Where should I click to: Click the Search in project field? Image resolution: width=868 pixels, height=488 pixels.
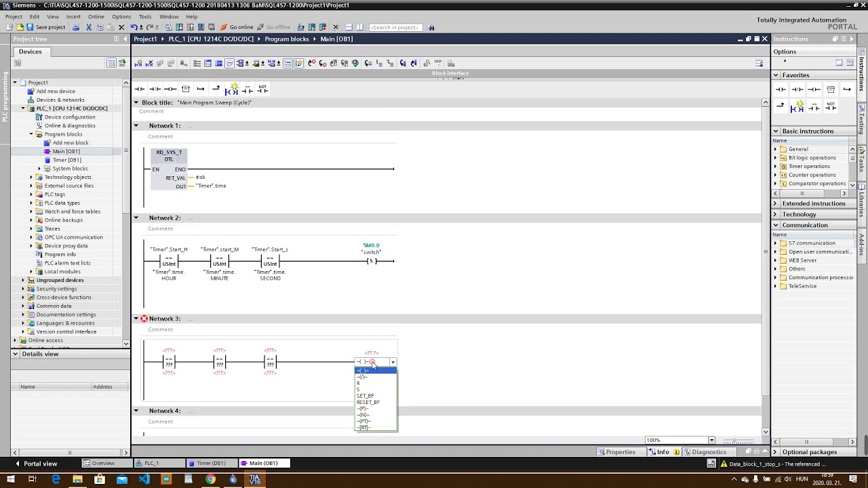click(395, 27)
